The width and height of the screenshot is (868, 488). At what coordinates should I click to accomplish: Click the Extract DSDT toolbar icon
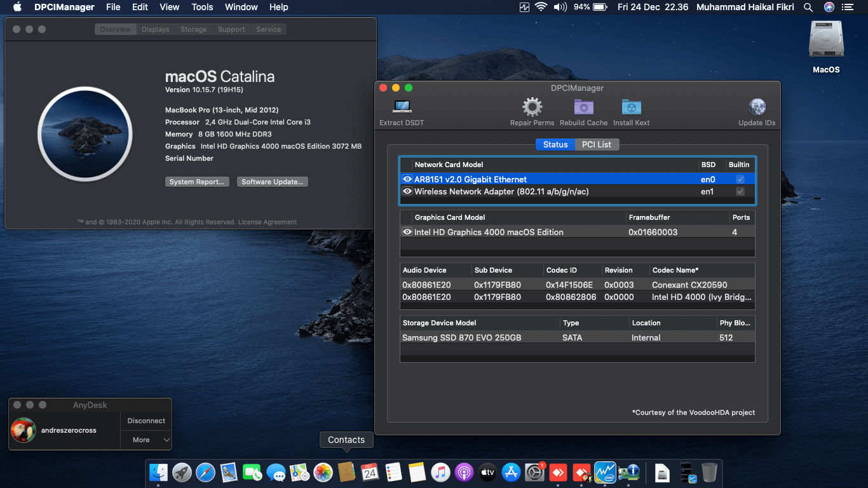click(x=402, y=107)
